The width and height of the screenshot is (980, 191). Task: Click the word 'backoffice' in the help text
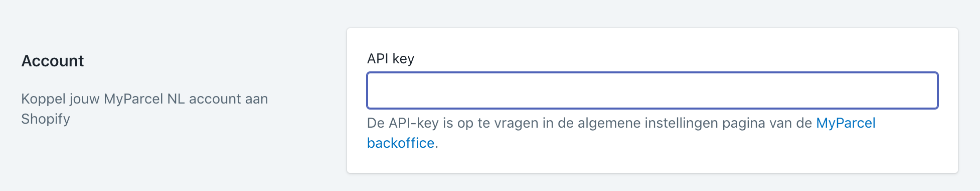tap(401, 143)
